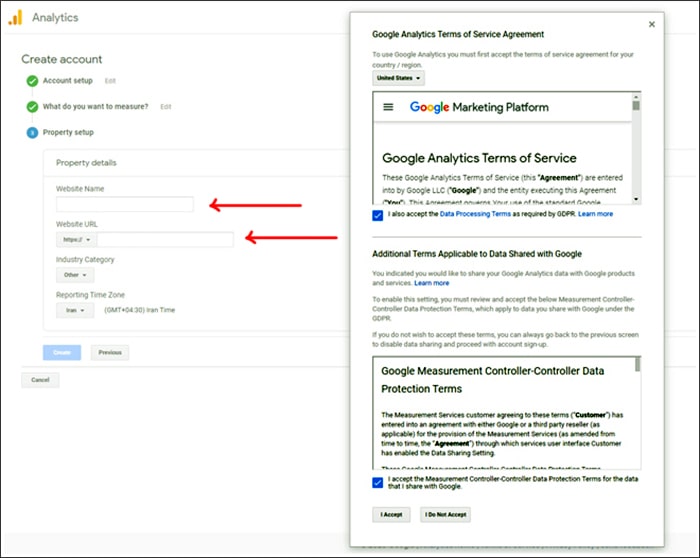The width and height of the screenshot is (700, 558).
Task: Toggle the GDPR Data Processing Terms checkbox
Action: pos(378,215)
